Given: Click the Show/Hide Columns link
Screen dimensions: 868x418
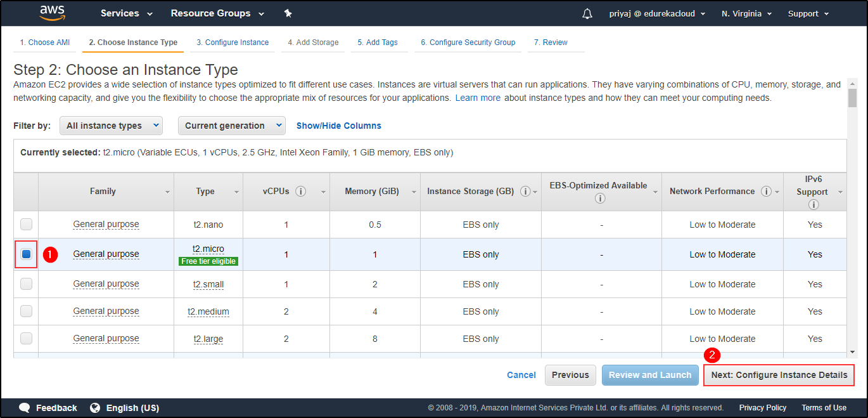Looking at the screenshot, I should (x=339, y=126).
